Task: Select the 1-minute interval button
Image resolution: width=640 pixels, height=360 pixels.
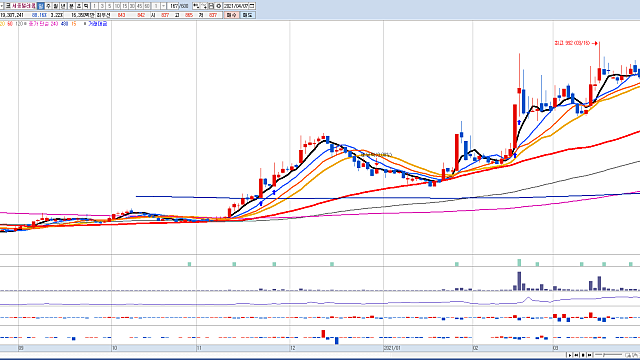Action: point(94,6)
